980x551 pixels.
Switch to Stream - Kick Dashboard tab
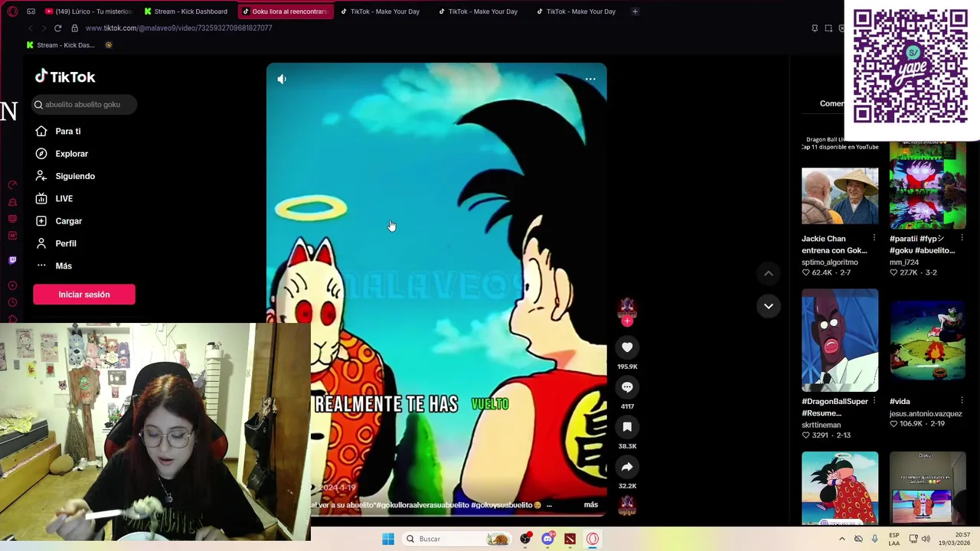coord(186,11)
